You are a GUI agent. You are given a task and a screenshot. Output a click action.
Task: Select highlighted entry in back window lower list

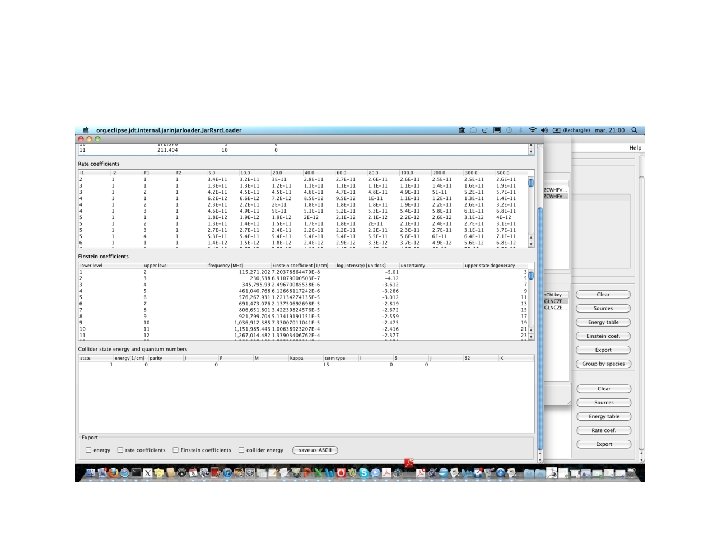click(556, 301)
